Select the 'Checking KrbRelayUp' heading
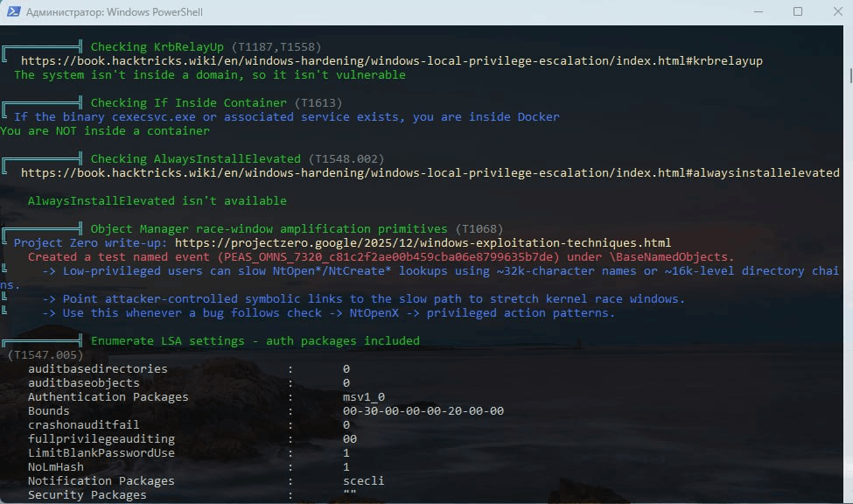This screenshot has height=504, width=853. (x=157, y=46)
